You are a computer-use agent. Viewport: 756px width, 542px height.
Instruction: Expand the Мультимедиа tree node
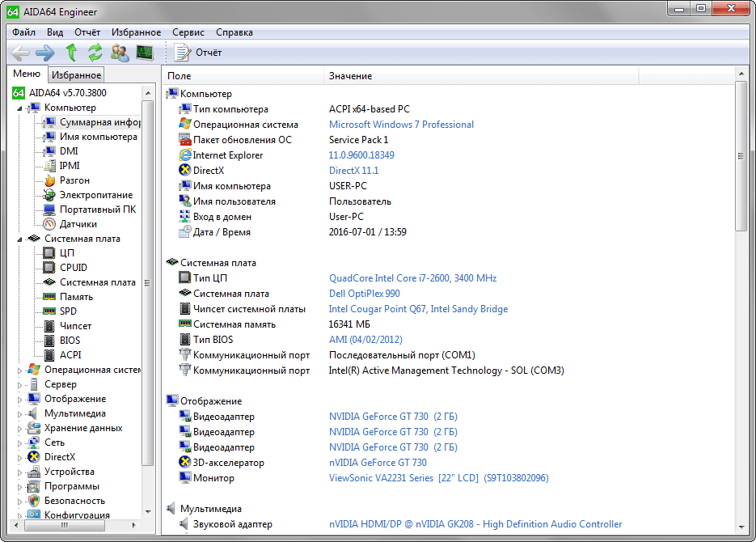click(x=21, y=414)
